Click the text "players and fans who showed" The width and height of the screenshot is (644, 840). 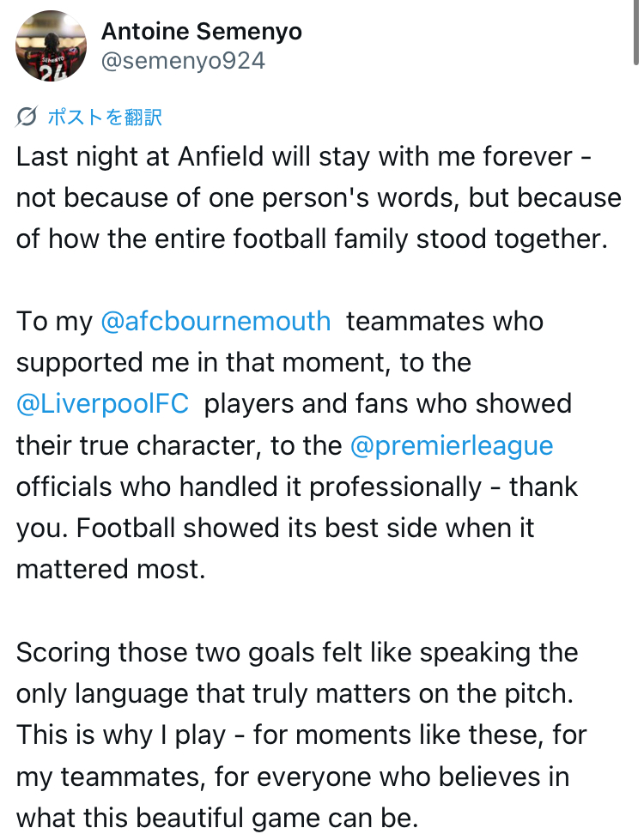point(388,404)
